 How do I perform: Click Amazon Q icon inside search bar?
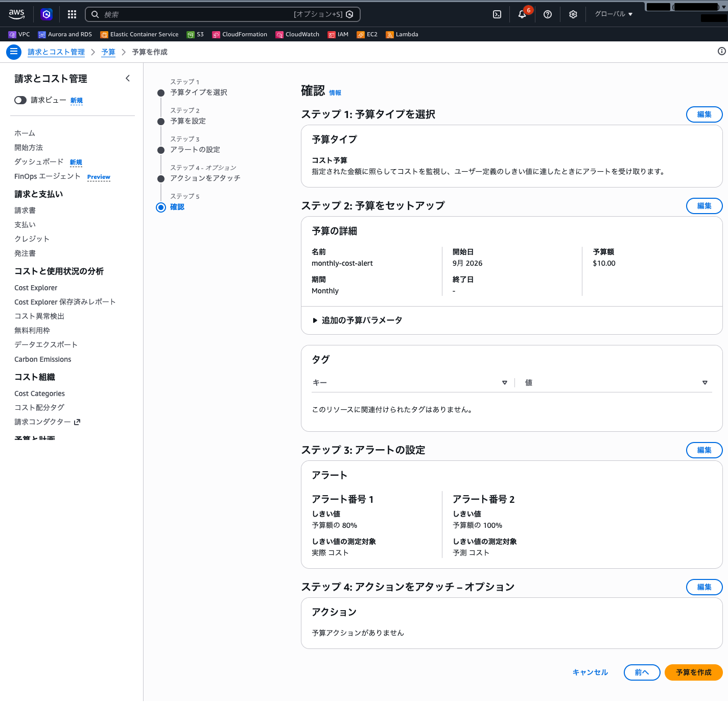click(x=349, y=14)
